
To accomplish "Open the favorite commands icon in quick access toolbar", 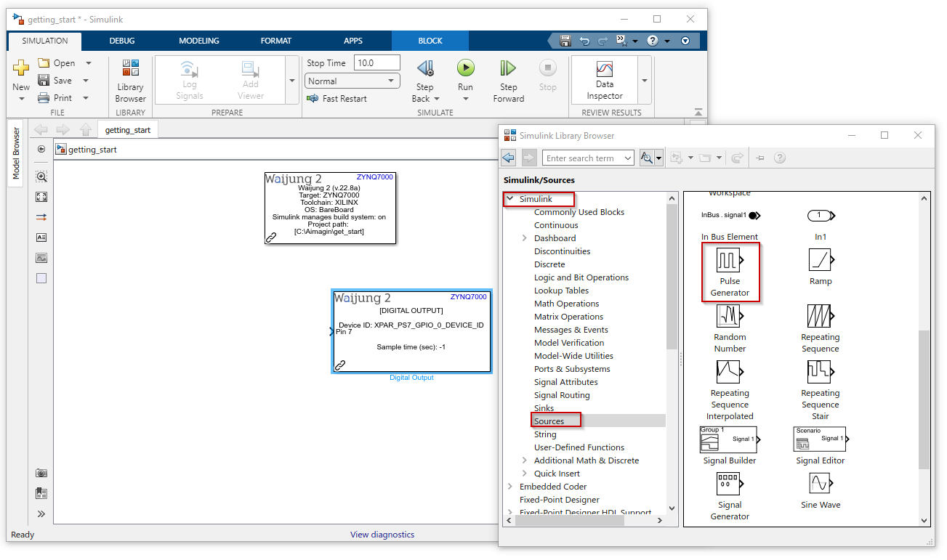I will point(621,41).
